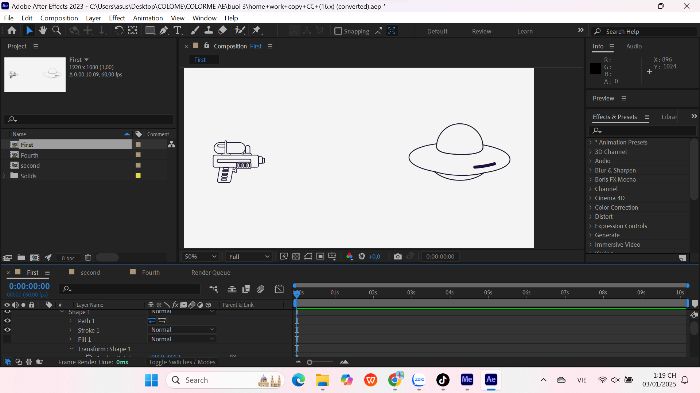700x393 pixels.
Task: Select the Selection arrow tool
Action: click(29, 30)
